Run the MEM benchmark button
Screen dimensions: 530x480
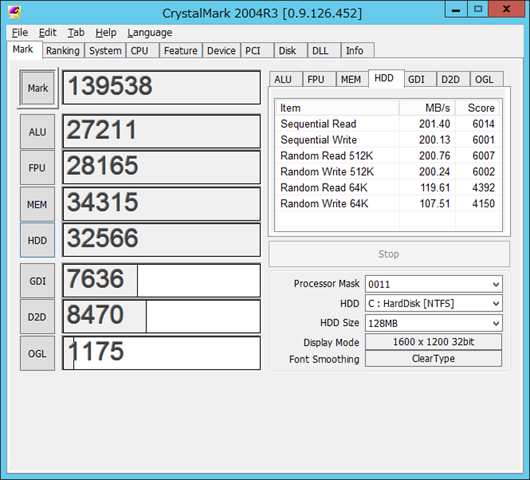click(37, 205)
